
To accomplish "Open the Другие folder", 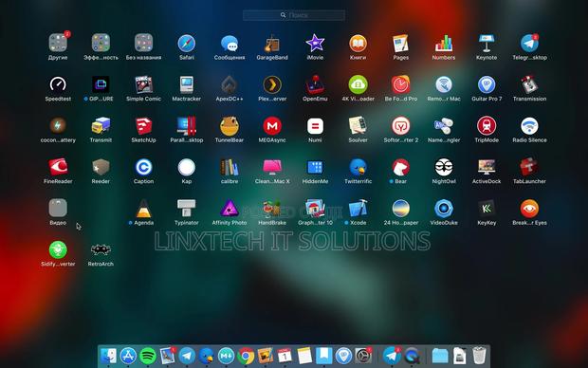I will [58, 43].
